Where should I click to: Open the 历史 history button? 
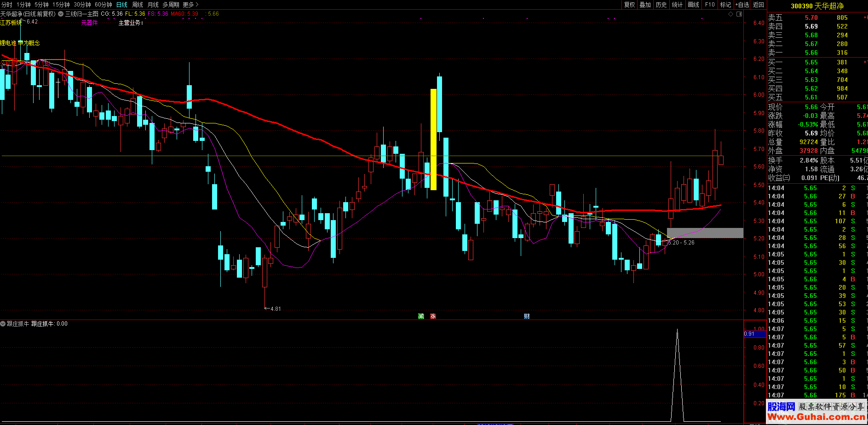point(661,5)
